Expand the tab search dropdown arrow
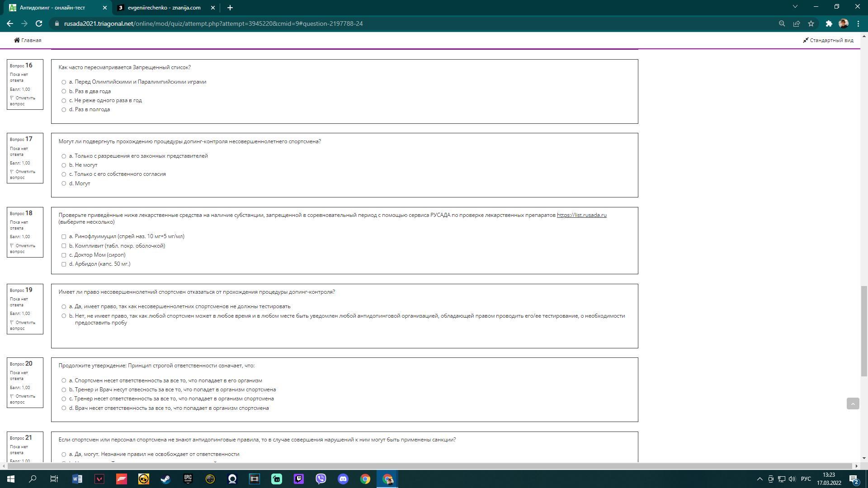Viewport: 868px width, 488px height. 795,7
